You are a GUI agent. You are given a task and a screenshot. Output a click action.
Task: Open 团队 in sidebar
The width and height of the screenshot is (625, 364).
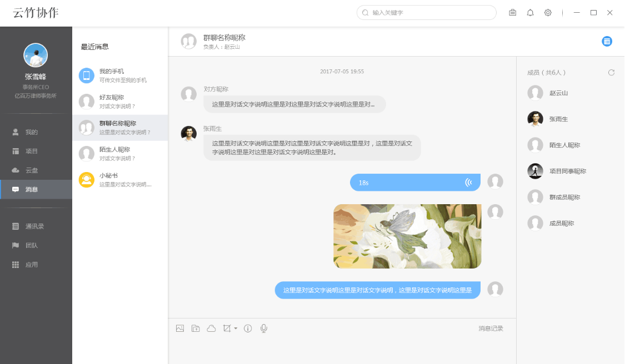coord(36,245)
